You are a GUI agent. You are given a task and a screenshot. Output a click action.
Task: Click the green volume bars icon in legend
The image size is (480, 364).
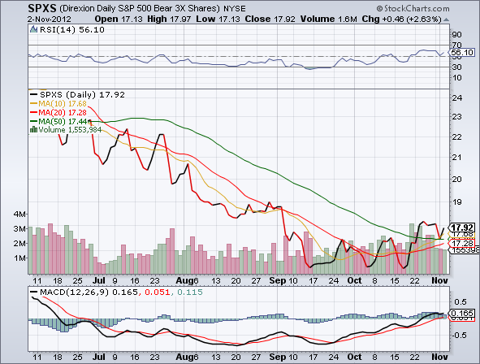click(33, 130)
